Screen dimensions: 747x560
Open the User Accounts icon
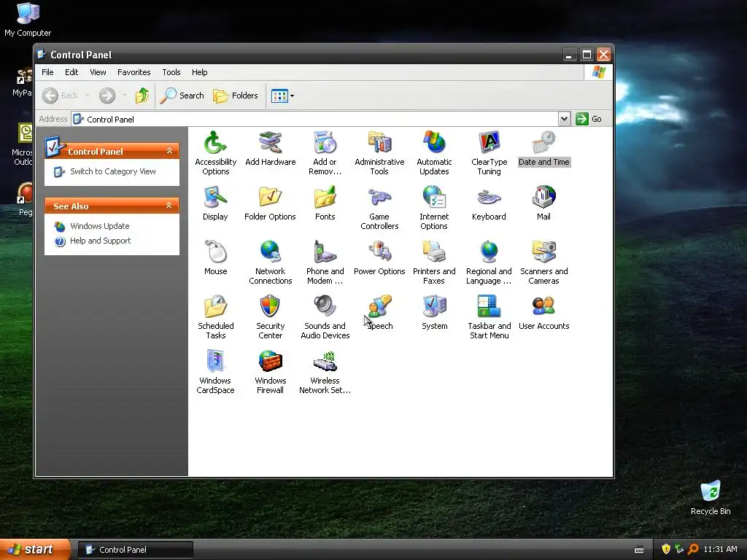click(543, 307)
